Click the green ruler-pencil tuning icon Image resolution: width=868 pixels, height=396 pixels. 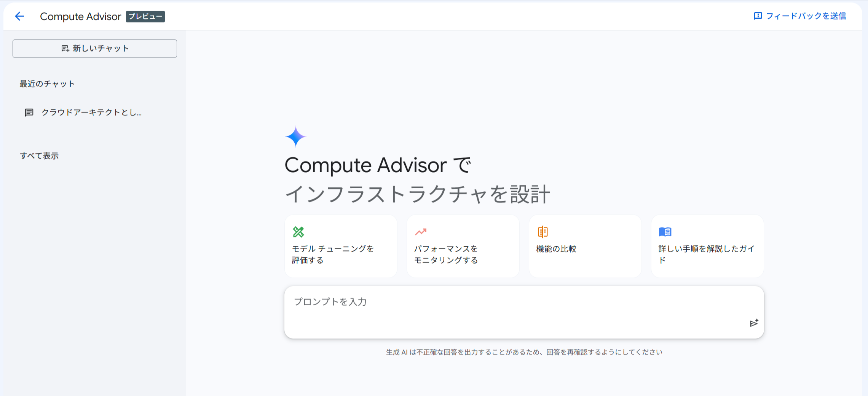[298, 232]
